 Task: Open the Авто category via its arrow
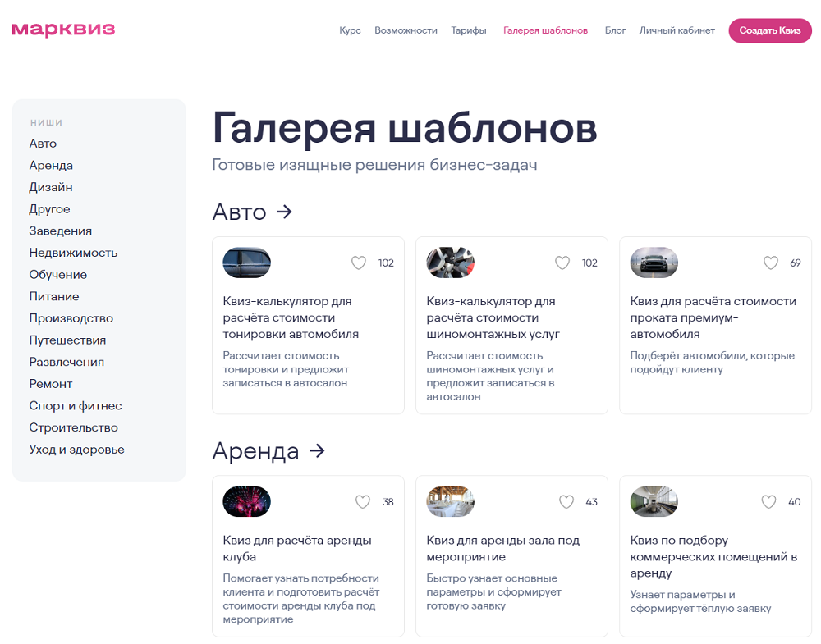[284, 212]
